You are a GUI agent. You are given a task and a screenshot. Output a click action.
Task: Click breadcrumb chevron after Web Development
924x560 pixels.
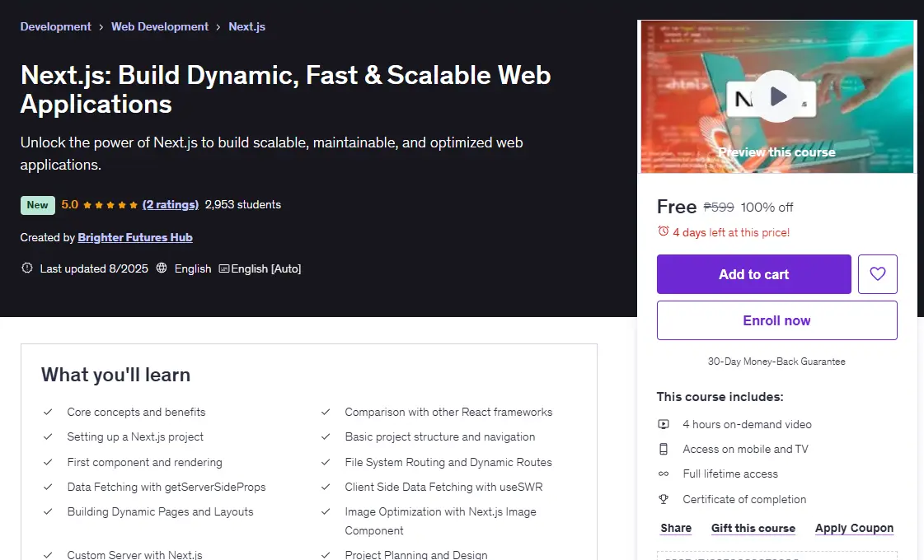[218, 27]
